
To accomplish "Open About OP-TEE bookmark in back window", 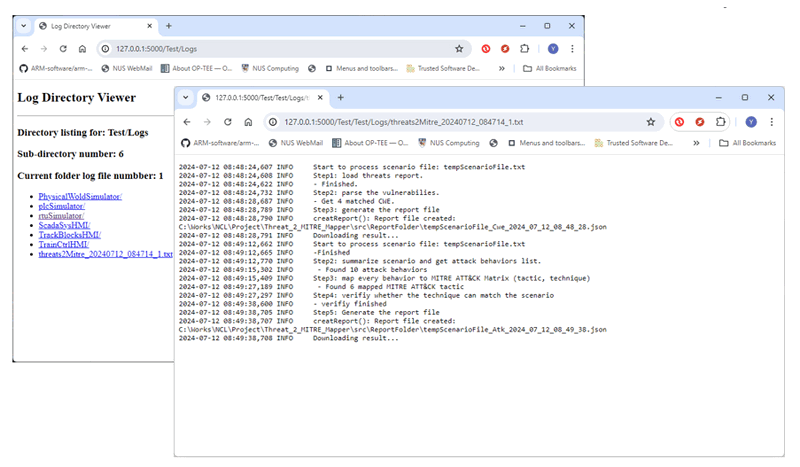I will point(196,68).
